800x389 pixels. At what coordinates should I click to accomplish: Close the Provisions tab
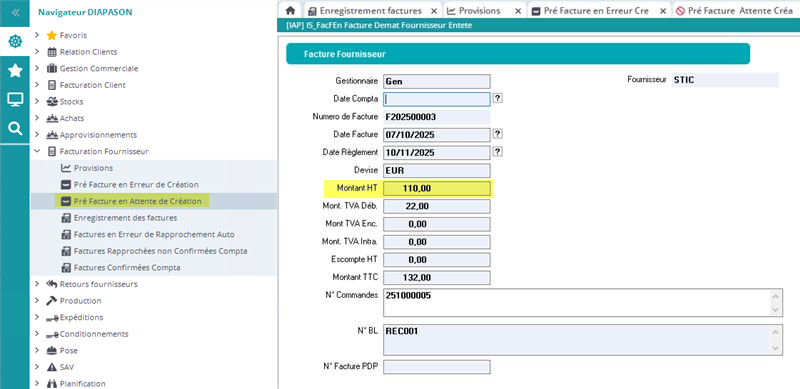[518, 11]
